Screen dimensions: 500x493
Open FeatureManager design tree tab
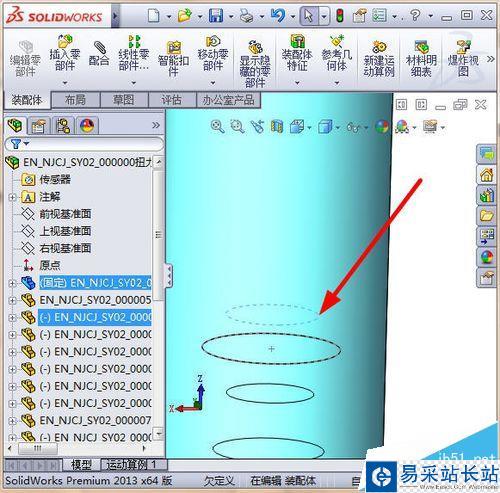point(15,126)
